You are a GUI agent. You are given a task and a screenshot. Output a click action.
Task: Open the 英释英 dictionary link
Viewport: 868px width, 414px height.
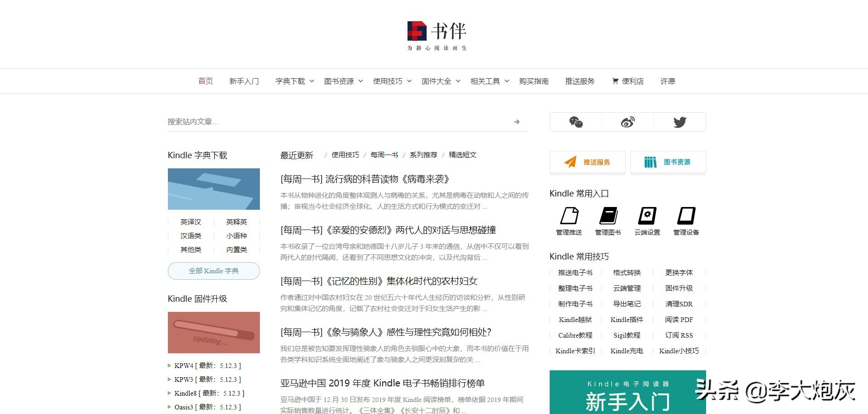coord(237,222)
